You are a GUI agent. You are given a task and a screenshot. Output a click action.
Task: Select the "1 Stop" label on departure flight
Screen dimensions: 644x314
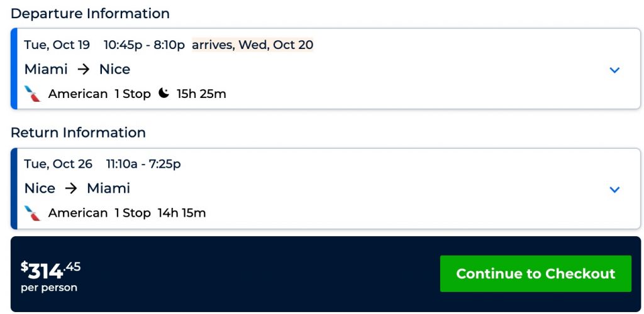click(x=133, y=94)
